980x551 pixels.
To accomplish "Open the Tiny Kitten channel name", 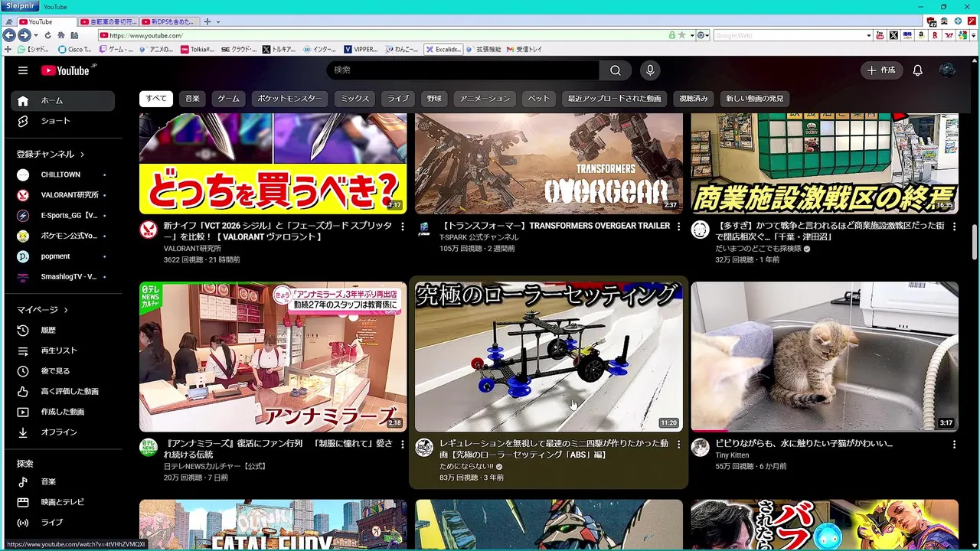I will coord(732,455).
